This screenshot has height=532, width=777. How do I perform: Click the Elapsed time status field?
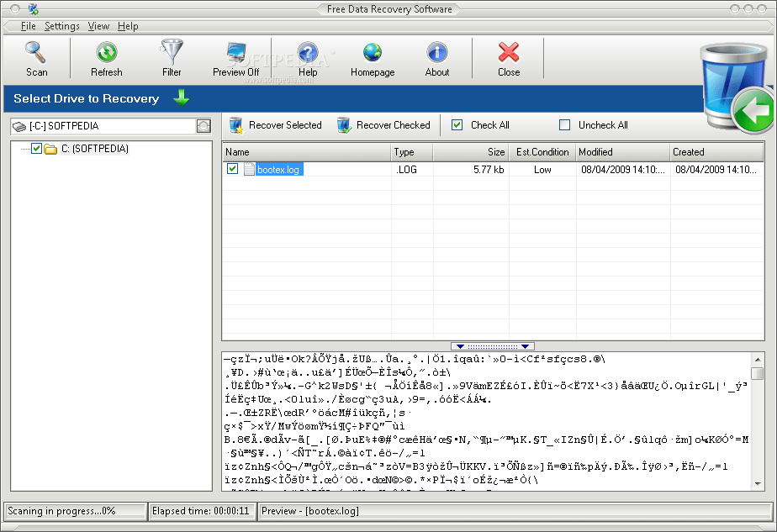click(202, 511)
